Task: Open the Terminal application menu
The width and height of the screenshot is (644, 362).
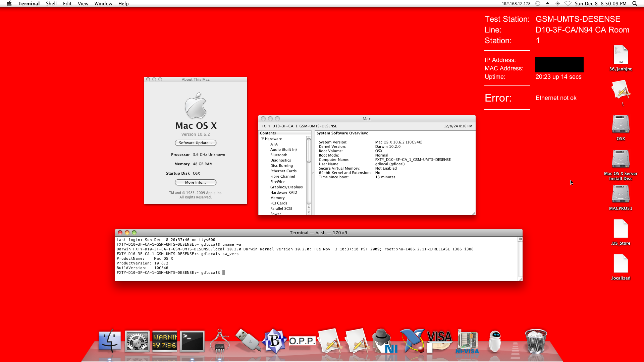Action: tap(29, 4)
